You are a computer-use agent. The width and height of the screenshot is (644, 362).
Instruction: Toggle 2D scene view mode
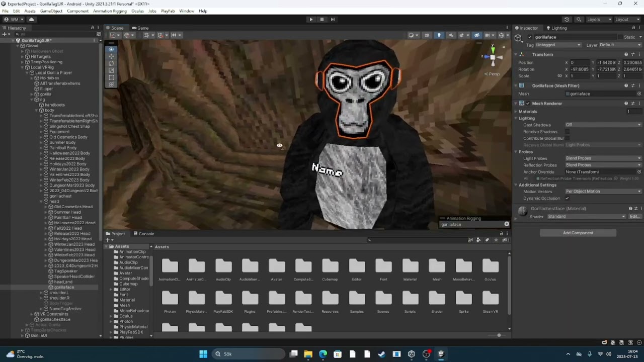pos(427,35)
